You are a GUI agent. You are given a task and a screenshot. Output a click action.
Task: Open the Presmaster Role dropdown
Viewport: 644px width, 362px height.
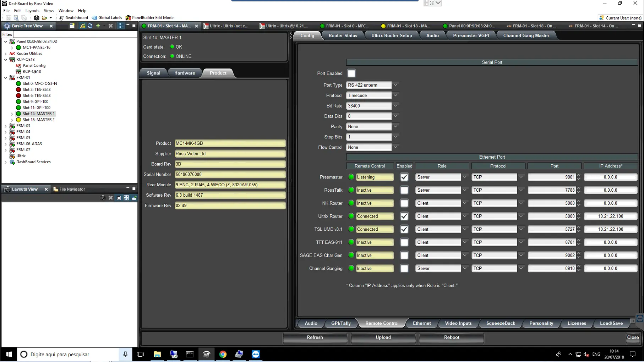pos(464,177)
